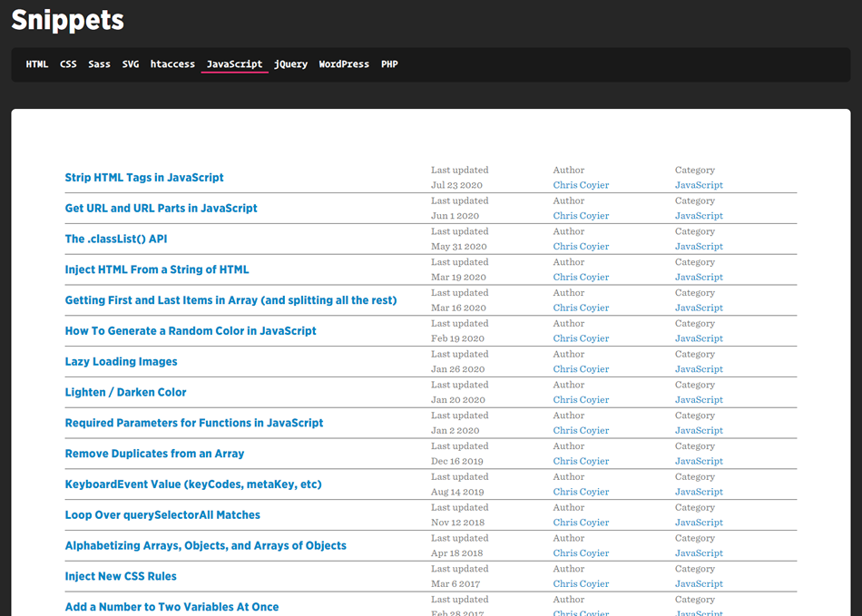The height and width of the screenshot is (616, 862).
Task: Select the jQuery tab
Action: [x=290, y=64]
